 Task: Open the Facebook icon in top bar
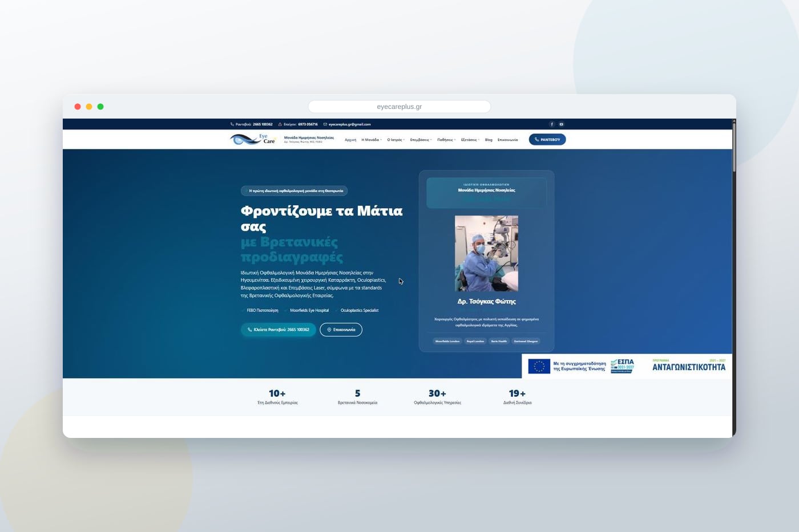552,124
